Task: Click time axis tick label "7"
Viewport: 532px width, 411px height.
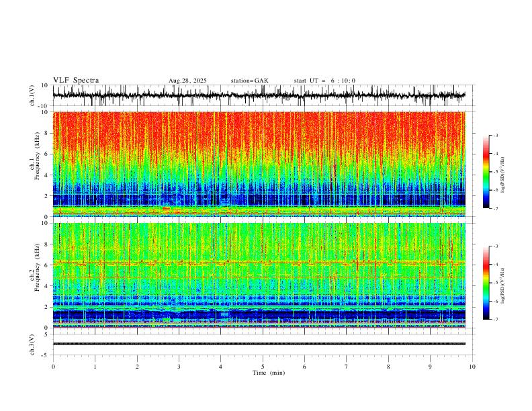Action: coord(347,367)
